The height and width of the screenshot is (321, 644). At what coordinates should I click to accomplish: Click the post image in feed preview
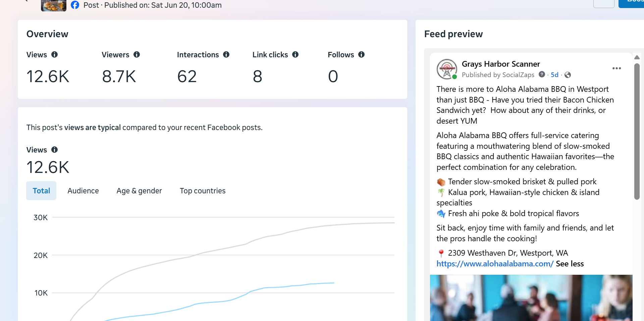point(531,298)
